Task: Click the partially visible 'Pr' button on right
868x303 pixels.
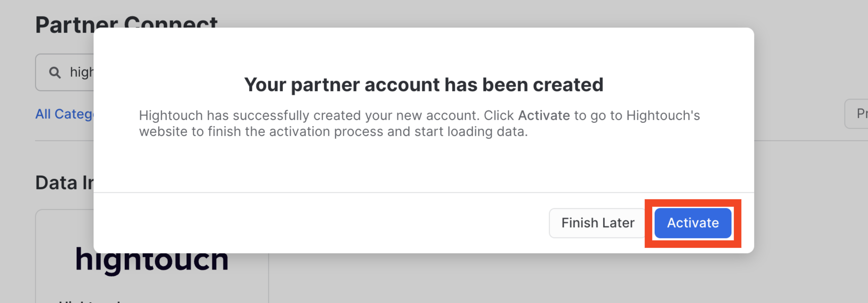Action: (x=861, y=113)
